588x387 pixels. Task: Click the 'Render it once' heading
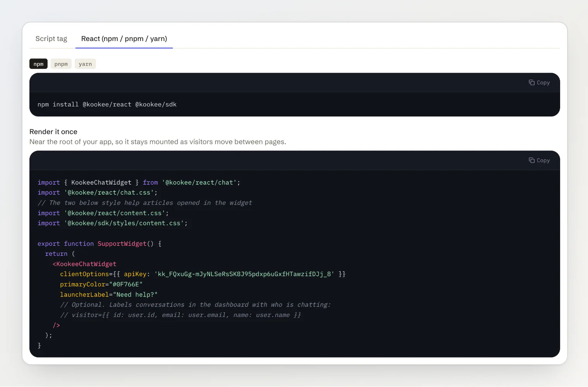point(53,132)
